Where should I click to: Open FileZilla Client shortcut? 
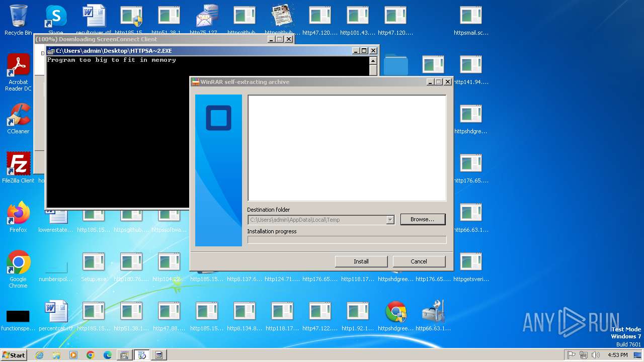coord(18,168)
